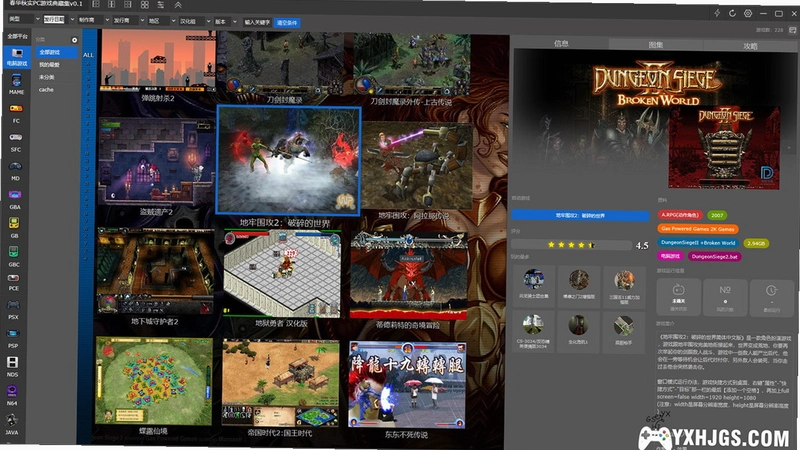
Task: Switch to four-square grid layout icon
Action: tap(145, 5)
